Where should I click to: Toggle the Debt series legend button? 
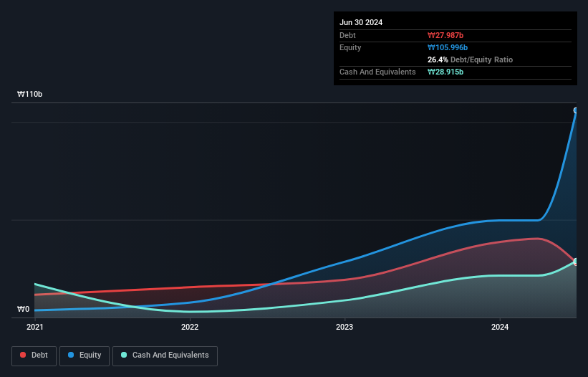34,355
